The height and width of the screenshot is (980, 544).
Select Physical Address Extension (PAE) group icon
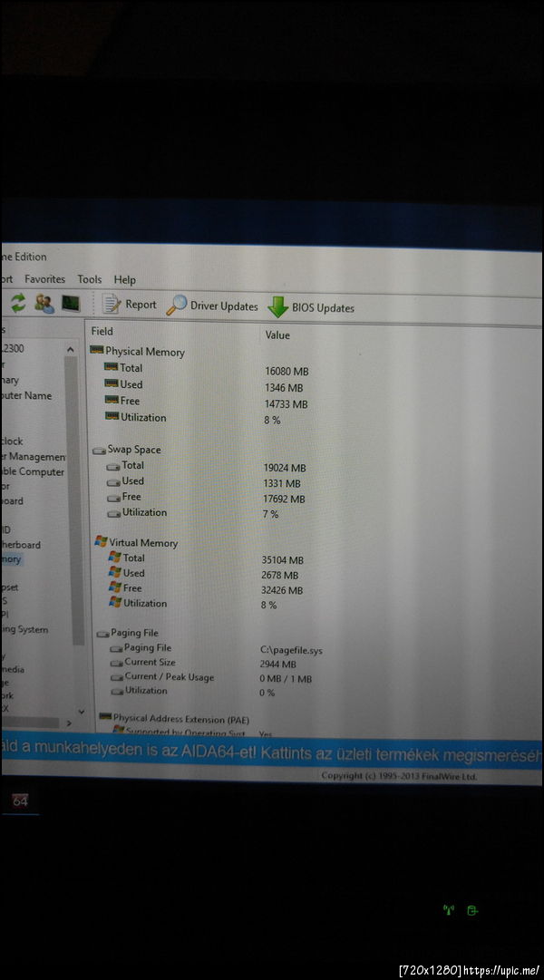105,717
